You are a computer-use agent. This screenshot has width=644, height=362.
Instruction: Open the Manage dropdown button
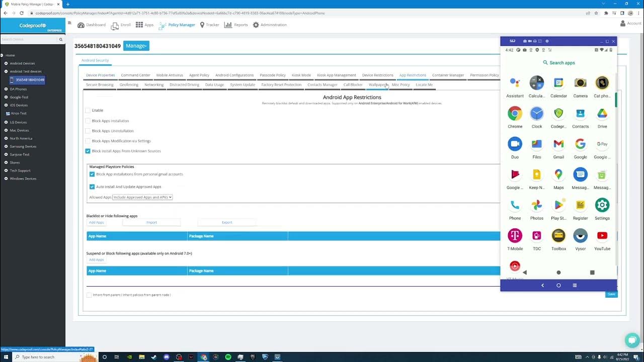tap(136, 46)
